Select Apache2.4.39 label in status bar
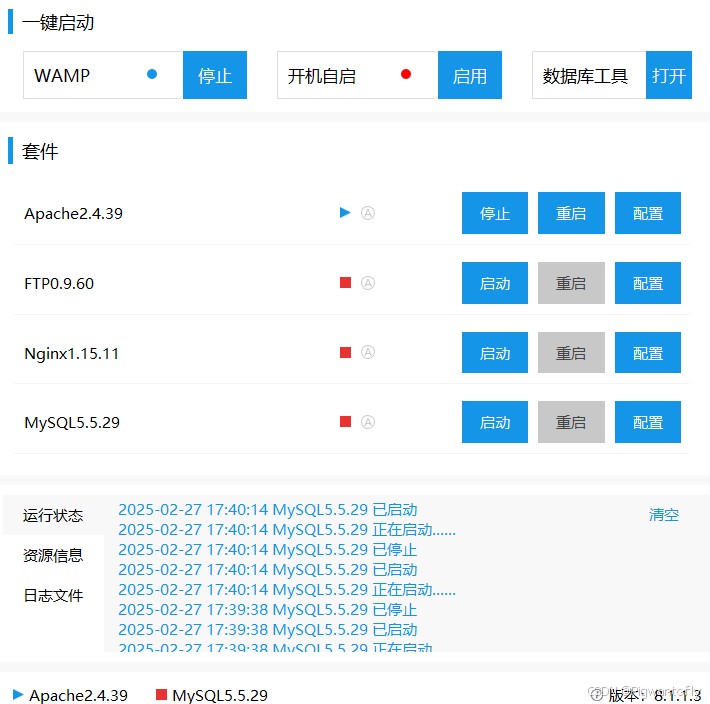The width and height of the screenshot is (710, 704). [78, 695]
